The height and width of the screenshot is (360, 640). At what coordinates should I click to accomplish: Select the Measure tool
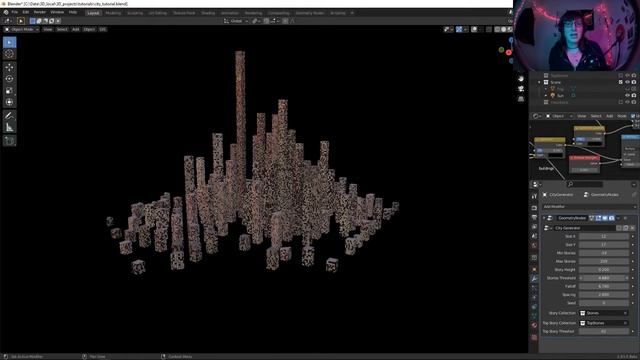click(9, 128)
